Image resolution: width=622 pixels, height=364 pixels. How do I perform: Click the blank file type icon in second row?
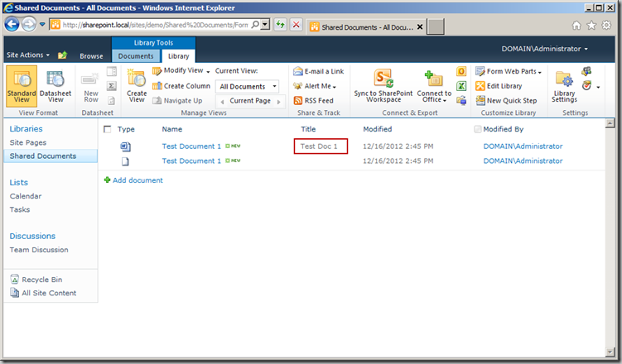point(125,161)
